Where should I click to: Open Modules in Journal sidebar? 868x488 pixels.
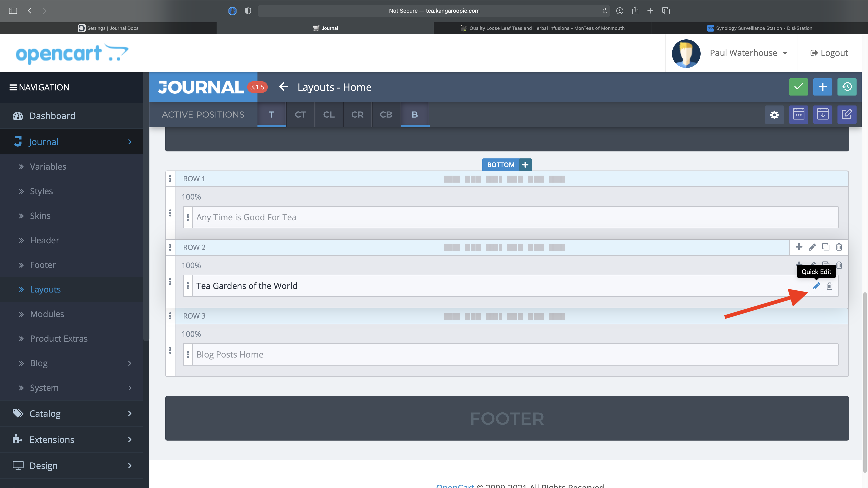(x=47, y=314)
